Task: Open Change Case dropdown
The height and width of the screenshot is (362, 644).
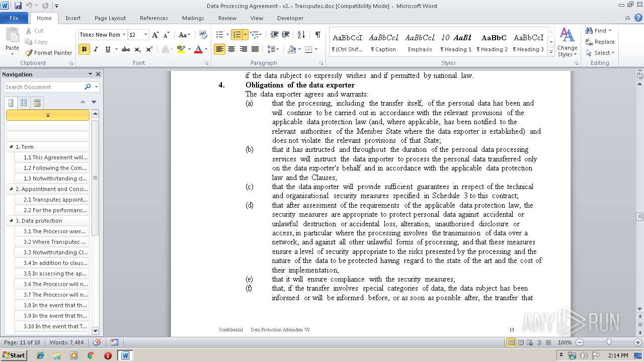Action: tap(184, 35)
